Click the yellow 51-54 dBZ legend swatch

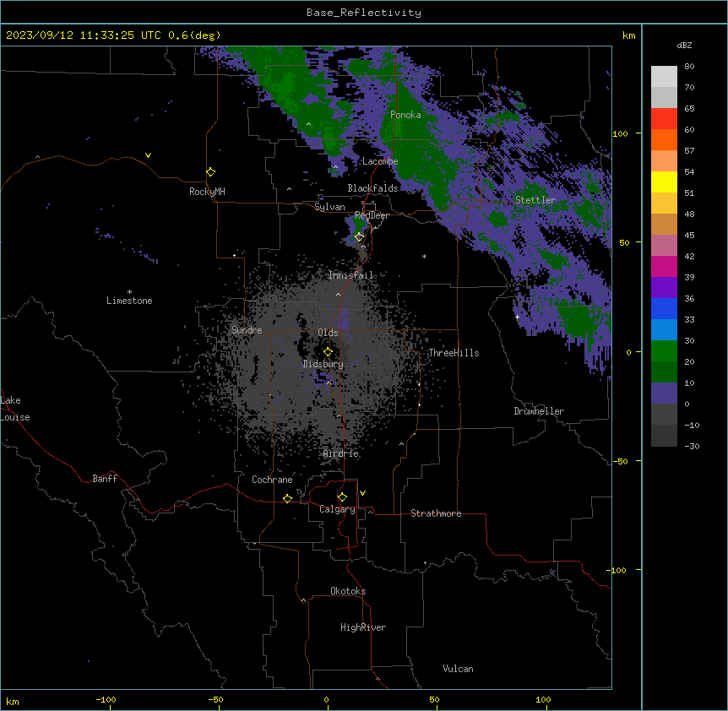click(x=664, y=182)
